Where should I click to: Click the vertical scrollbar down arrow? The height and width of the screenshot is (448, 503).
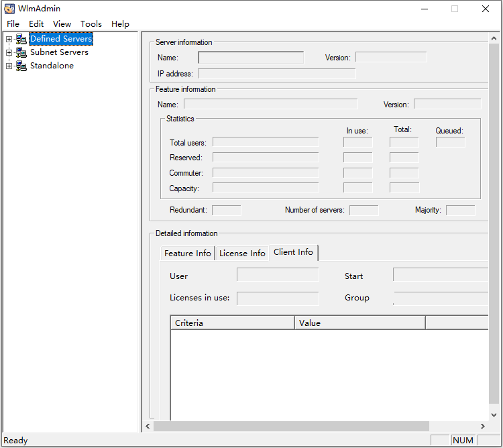tap(494, 415)
